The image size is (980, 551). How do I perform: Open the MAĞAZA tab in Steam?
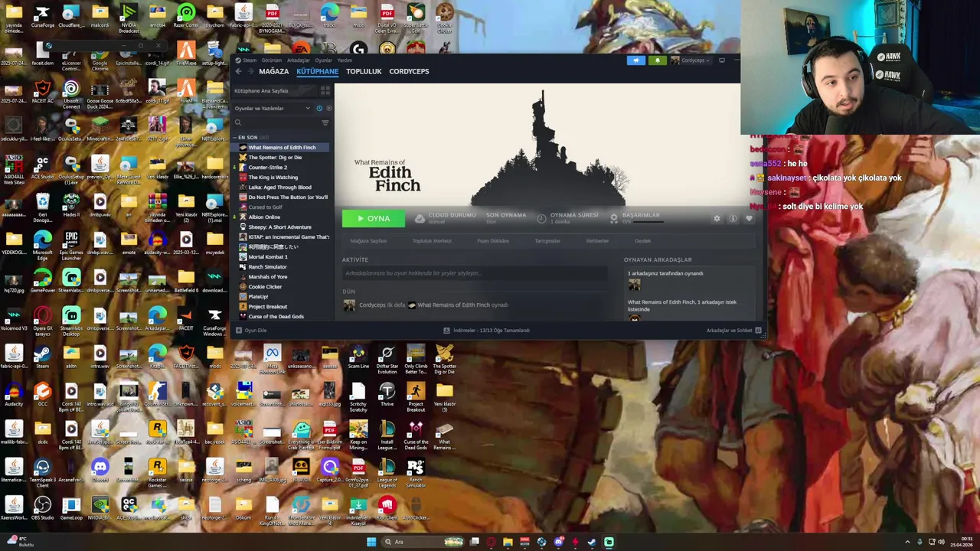tap(273, 71)
